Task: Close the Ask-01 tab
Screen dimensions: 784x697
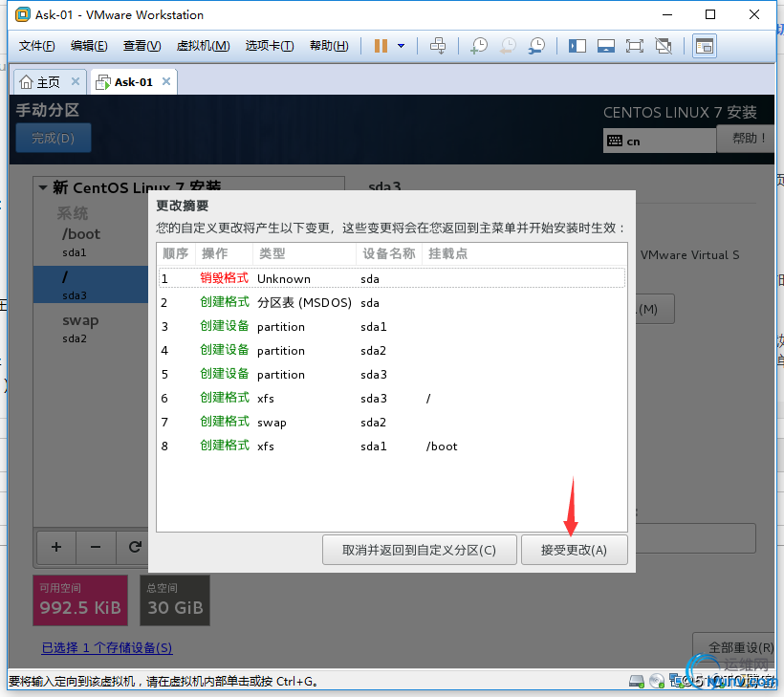Action: pyautogui.click(x=166, y=81)
